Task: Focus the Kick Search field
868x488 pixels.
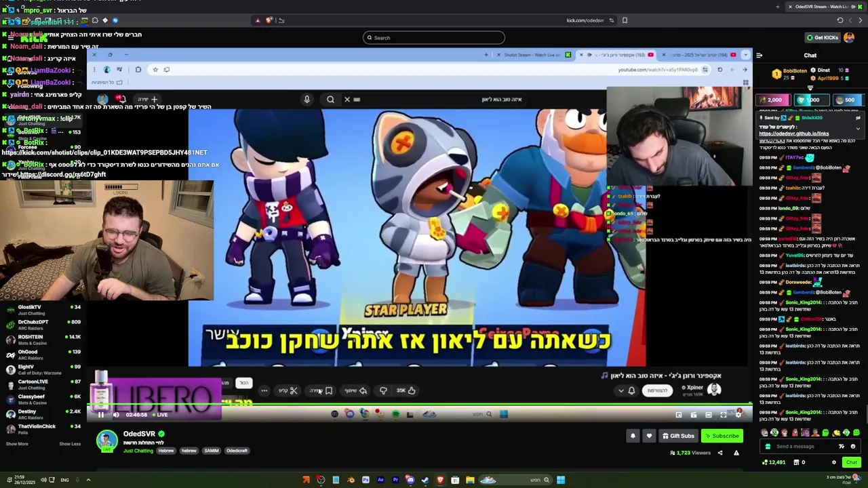Action: pos(434,38)
